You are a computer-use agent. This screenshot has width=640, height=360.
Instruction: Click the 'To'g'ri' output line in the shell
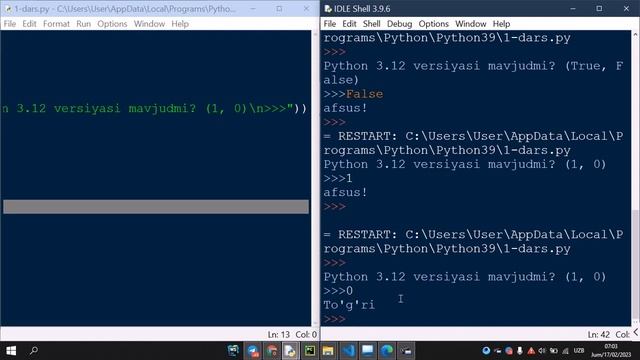click(x=349, y=305)
